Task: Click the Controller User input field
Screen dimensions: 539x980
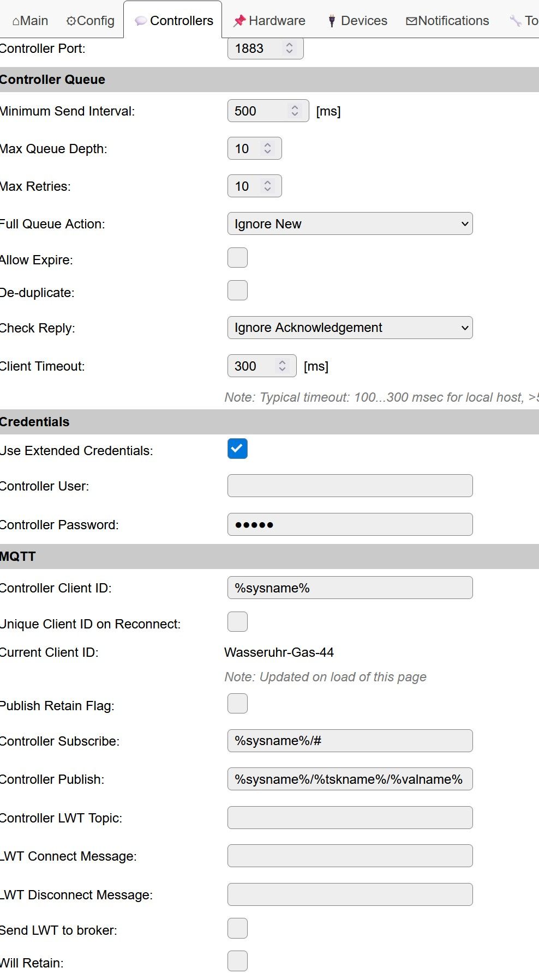Action: (x=350, y=486)
